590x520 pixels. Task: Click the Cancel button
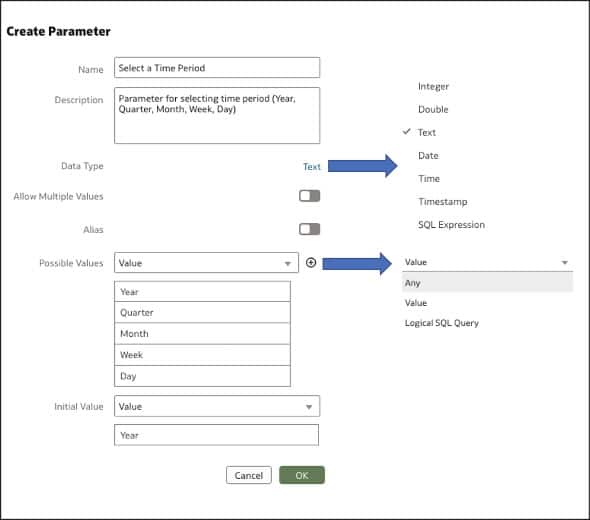point(249,475)
